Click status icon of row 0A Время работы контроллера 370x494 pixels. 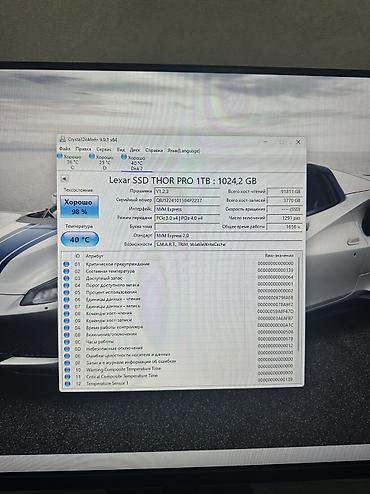[x=67, y=328]
